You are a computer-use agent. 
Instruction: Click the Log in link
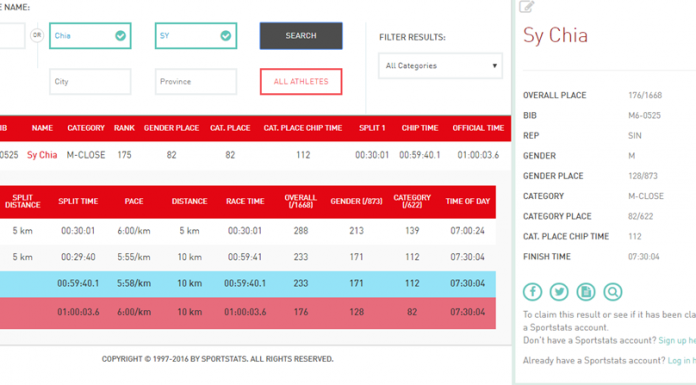pos(681,361)
